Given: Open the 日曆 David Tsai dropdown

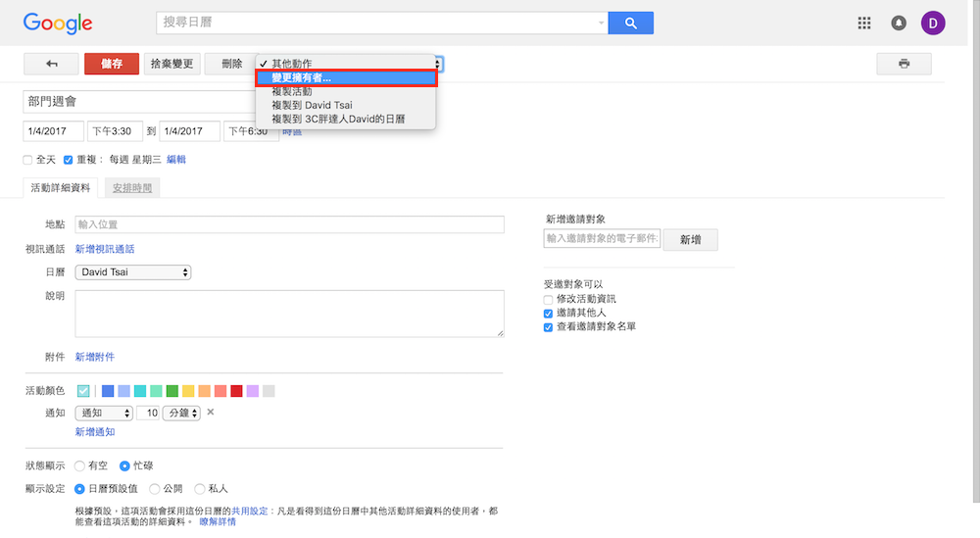Looking at the screenshot, I should pos(133,272).
